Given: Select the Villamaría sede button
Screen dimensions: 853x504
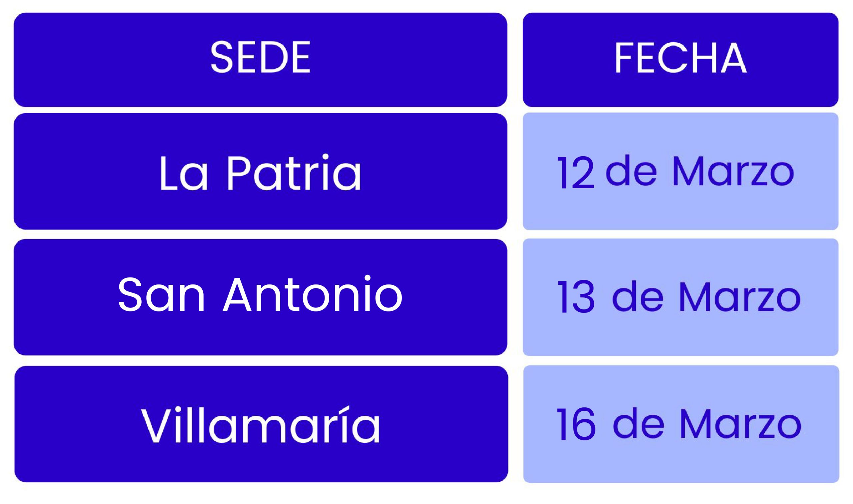Looking at the screenshot, I should click(261, 424).
